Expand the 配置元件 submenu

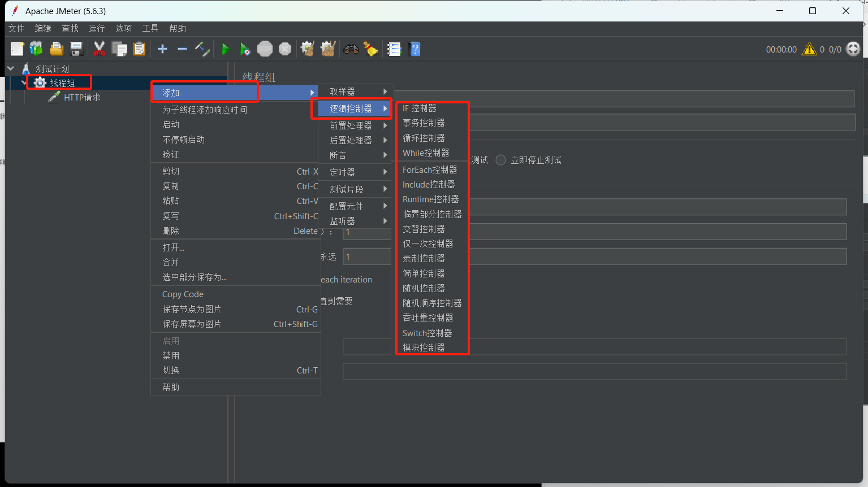pyautogui.click(x=355, y=206)
